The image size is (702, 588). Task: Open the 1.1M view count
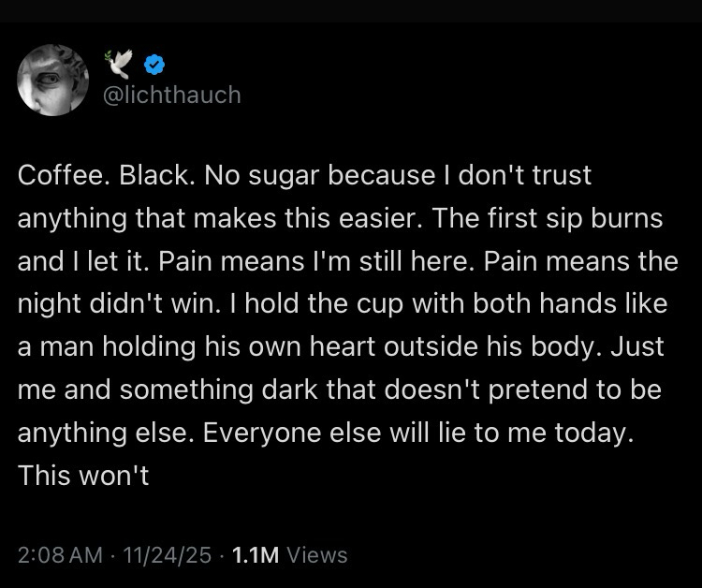coord(256,555)
